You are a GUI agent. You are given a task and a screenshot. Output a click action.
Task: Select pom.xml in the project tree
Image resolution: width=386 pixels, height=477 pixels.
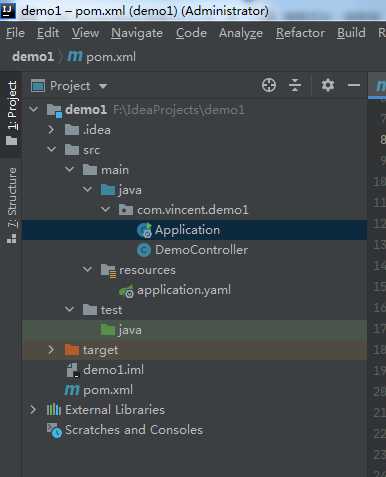[x=108, y=390]
